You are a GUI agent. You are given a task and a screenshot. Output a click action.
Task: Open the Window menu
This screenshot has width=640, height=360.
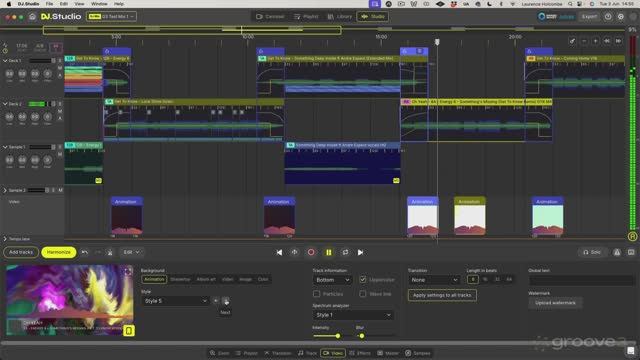click(x=99, y=4)
